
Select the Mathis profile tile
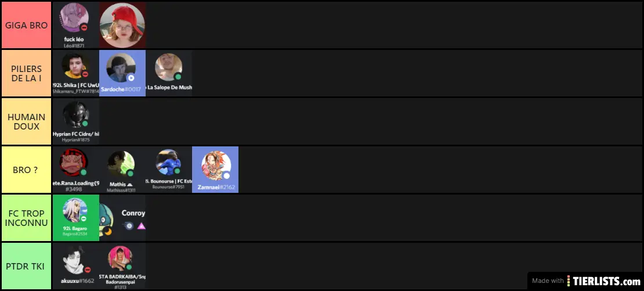(x=122, y=170)
